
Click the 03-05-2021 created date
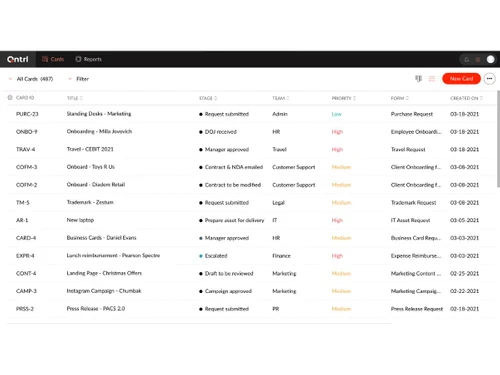pyautogui.click(x=464, y=220)
